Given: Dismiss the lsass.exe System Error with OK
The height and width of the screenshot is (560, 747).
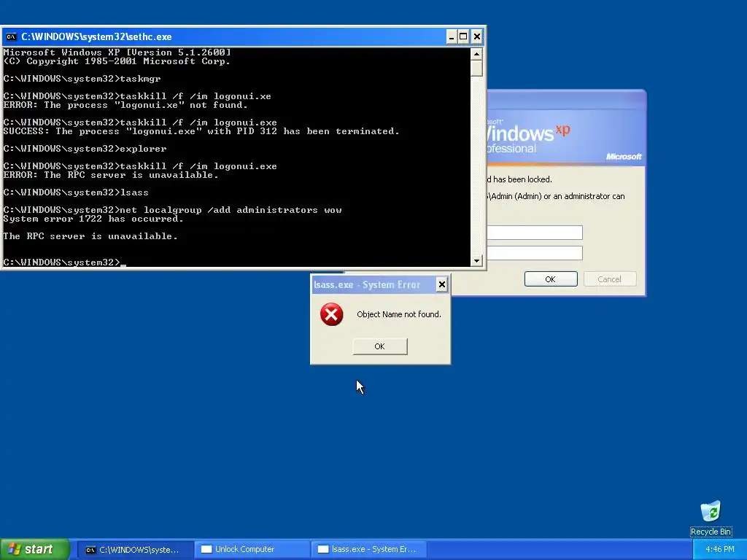Looking at the screenshot, I should tap(379, 346).
